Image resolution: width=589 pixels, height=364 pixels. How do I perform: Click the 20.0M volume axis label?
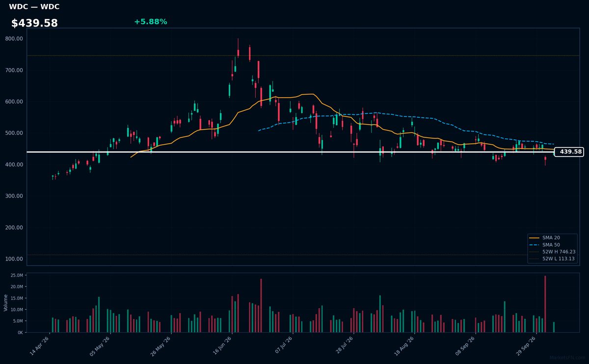17,287
